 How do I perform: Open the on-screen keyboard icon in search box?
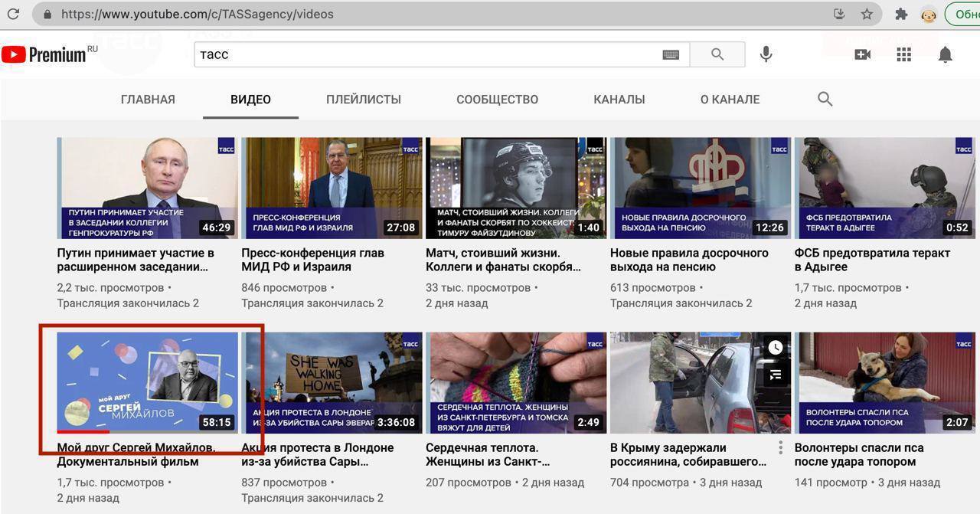point(671,54)
